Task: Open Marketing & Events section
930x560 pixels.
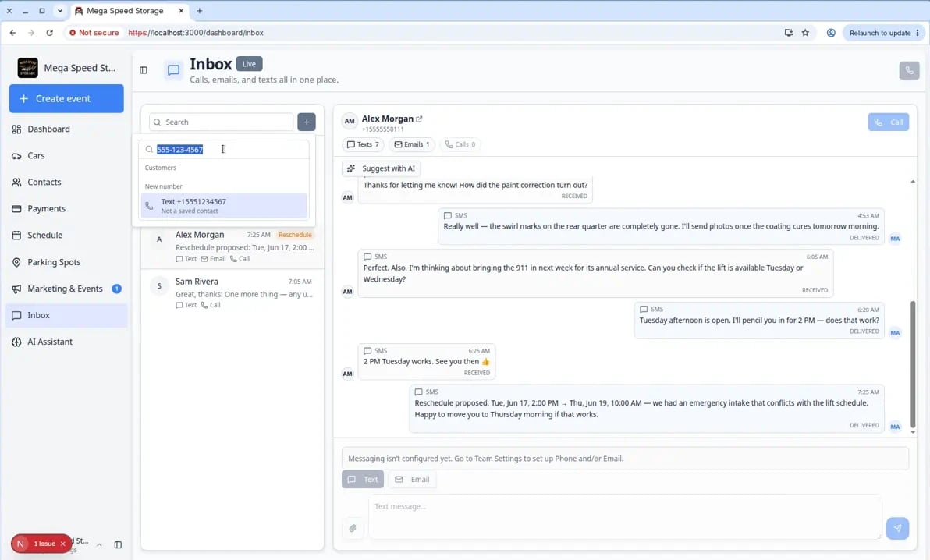Action: coord(66,289)
